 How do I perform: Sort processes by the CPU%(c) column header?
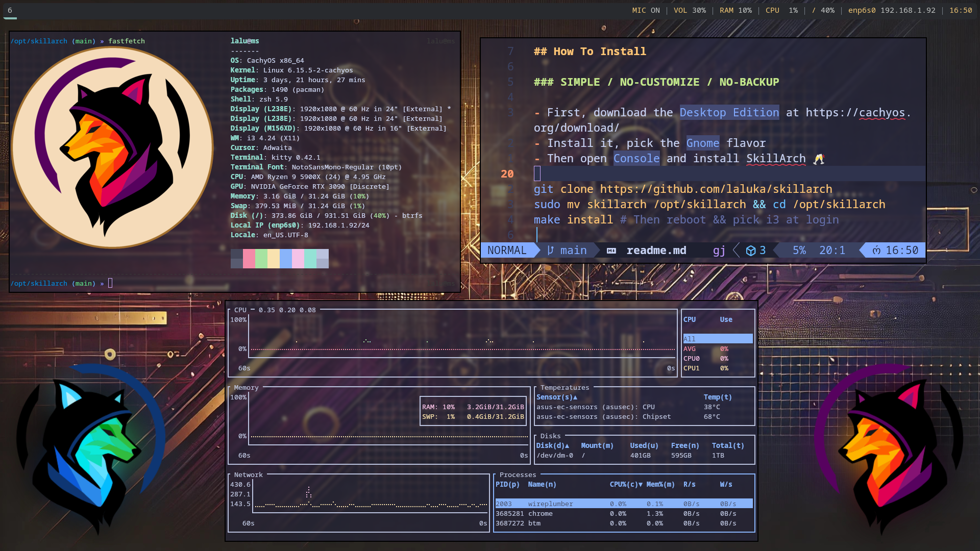click(x=626, y=484)
